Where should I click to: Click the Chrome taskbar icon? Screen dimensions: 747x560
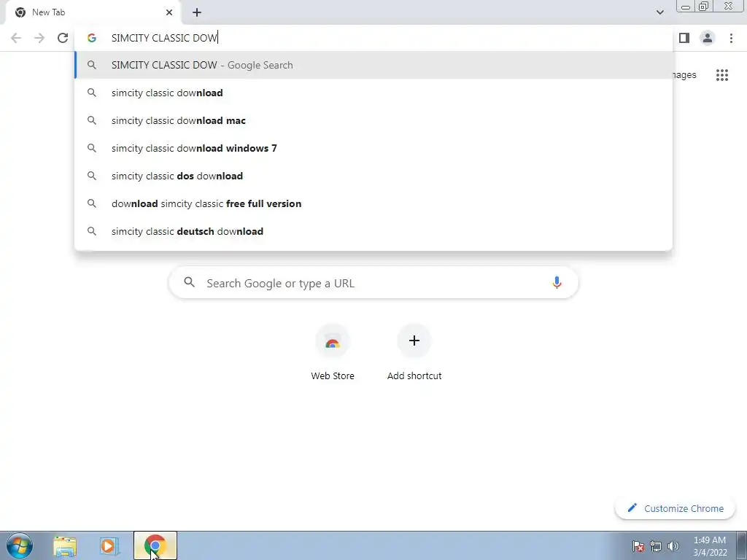click(155, 545)
